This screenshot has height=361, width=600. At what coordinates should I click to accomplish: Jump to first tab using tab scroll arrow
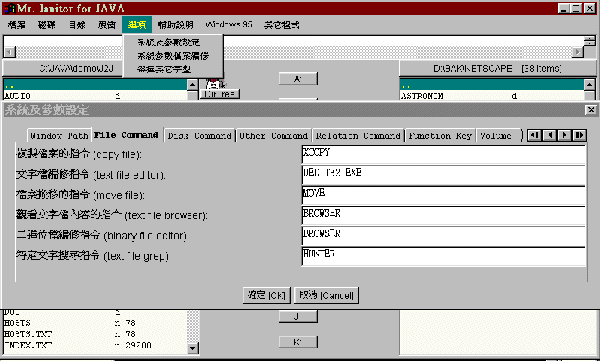pyautogui.click(x=535, y=135)
